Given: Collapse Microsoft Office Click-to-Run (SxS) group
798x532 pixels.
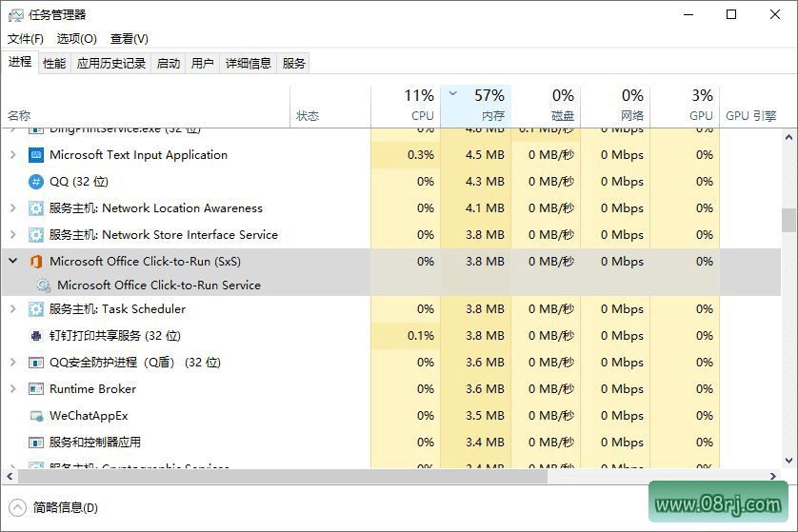Looking at the screenshot, I should click(13, 261).
